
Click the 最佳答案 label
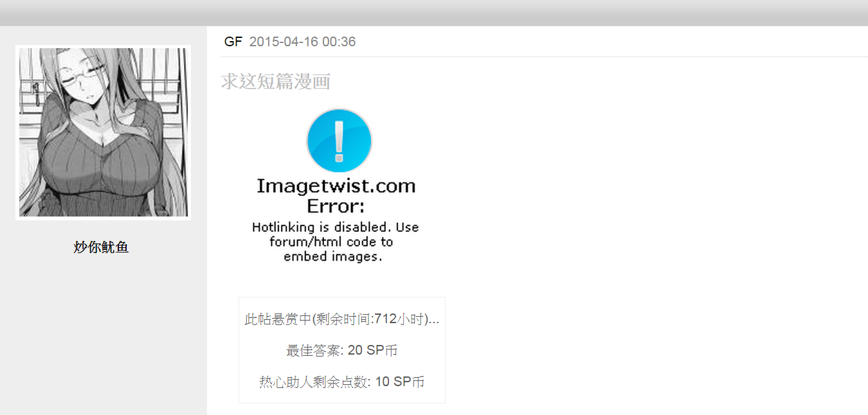(x=313, y=351)
